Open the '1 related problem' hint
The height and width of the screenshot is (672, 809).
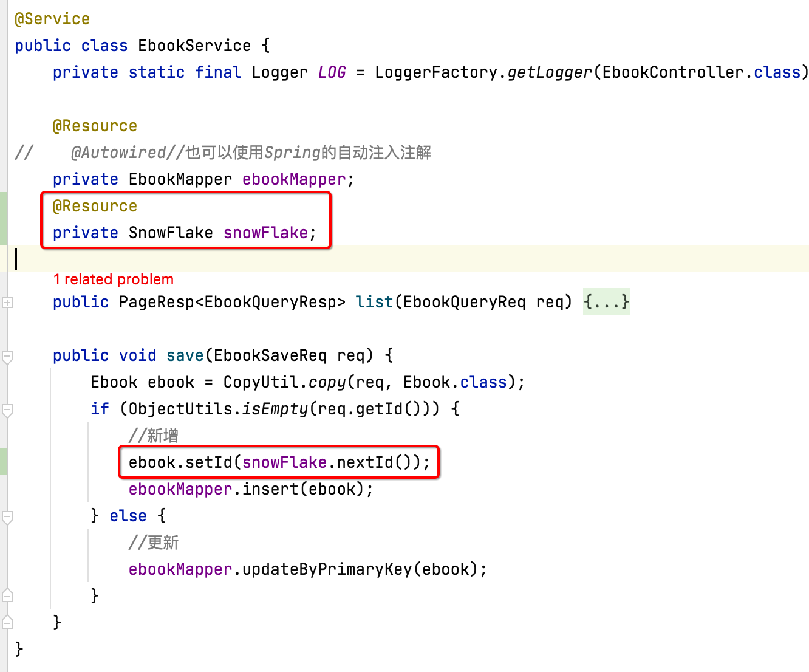pyautogui.click(x=114, y=279)
